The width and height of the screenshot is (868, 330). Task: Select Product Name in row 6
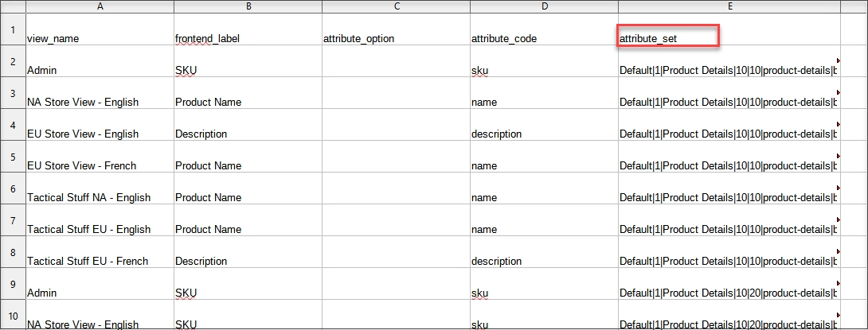[248, 188]
